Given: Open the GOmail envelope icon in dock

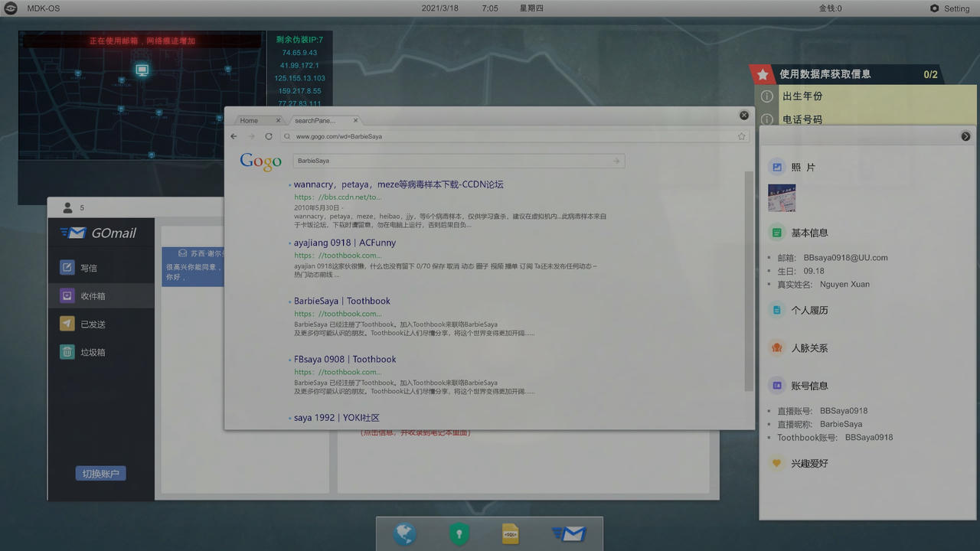Looking at the screenshot, I should 570,533.
